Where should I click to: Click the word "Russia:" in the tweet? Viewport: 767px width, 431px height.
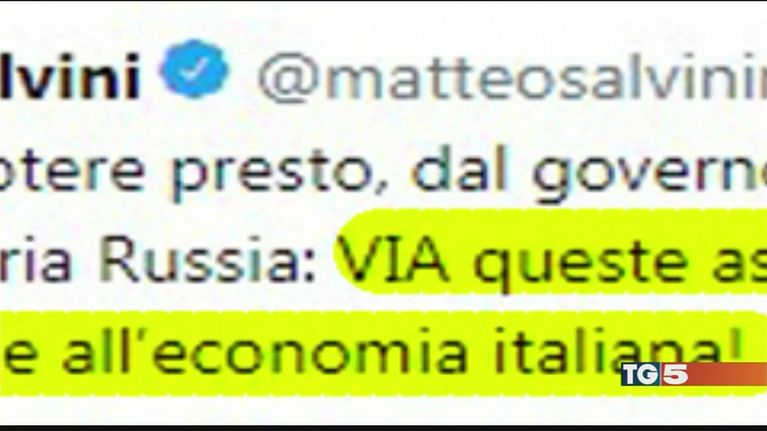click(207, 260)
